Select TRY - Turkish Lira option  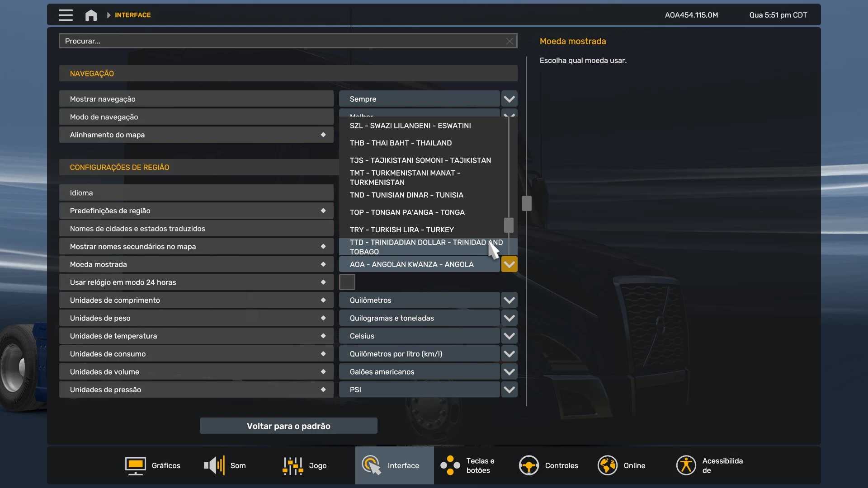pyautogui.click(x=401, y=230)
